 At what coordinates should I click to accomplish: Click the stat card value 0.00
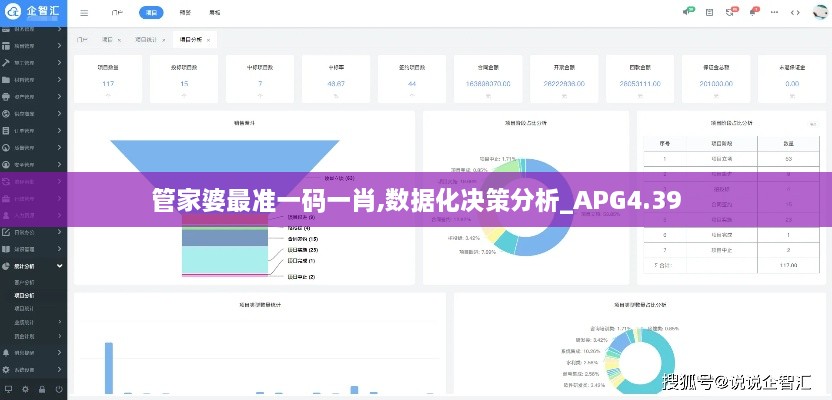[x=792, y=83]
